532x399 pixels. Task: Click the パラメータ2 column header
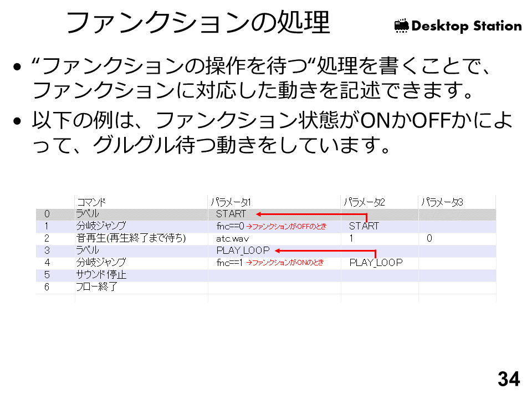tap(364, 202)
